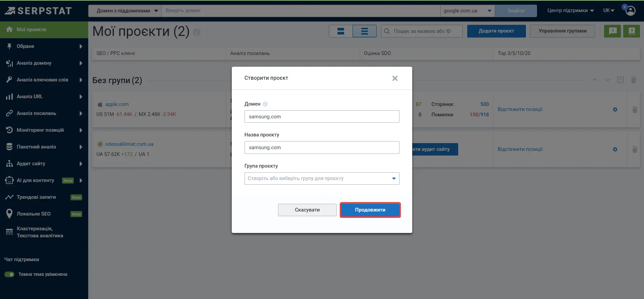
Task: Click the Знайти search button
Action: tap(516, 11)
